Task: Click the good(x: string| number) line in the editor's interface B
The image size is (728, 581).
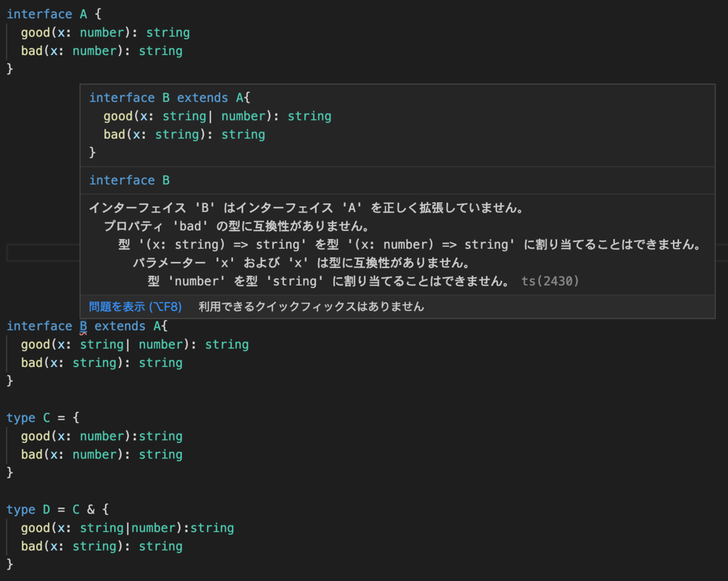Action: tap(135, 344)
